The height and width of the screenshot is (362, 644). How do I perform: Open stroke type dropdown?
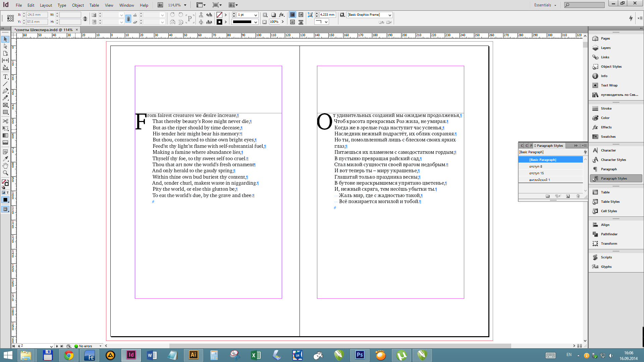[256, 22]
